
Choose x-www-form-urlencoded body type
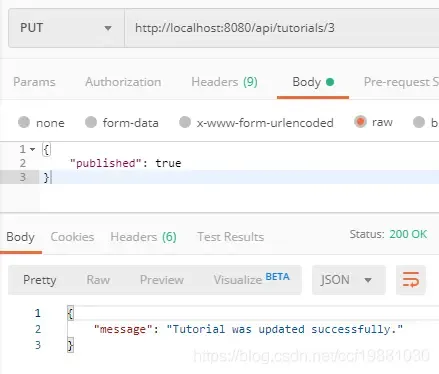pyautogui.click(x=185, y=122)
